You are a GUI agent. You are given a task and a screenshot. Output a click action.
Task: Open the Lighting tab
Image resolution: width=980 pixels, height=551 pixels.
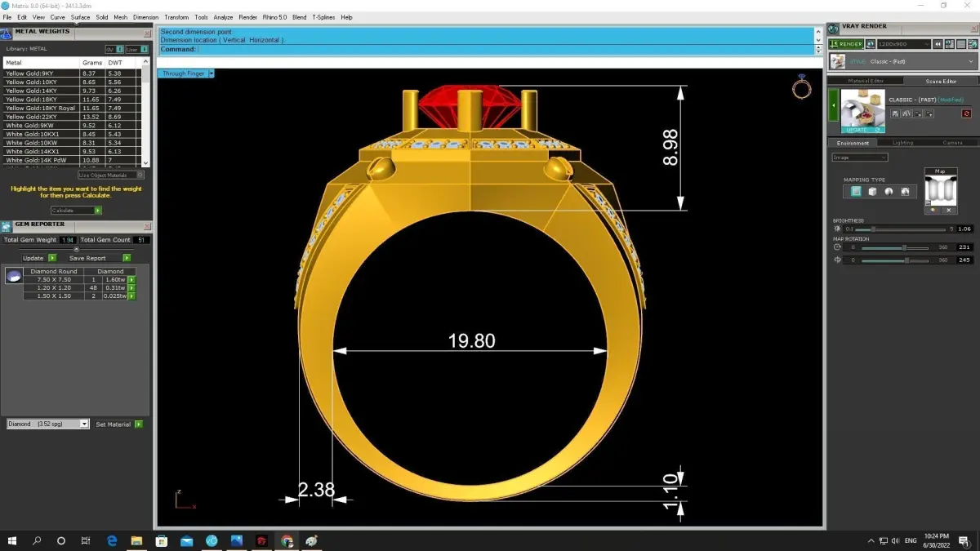click(x=902, y=143)
